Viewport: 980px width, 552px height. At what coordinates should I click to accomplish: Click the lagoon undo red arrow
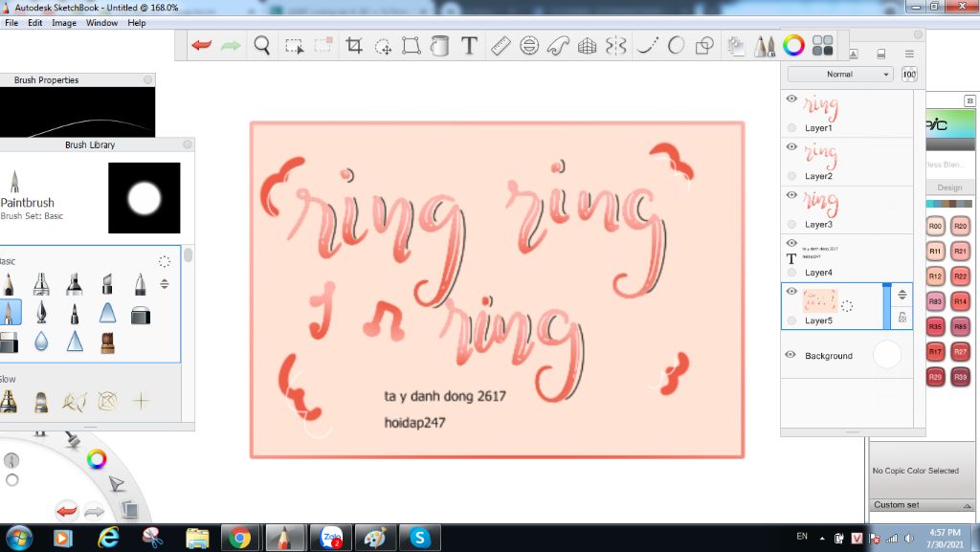point(66,512)
